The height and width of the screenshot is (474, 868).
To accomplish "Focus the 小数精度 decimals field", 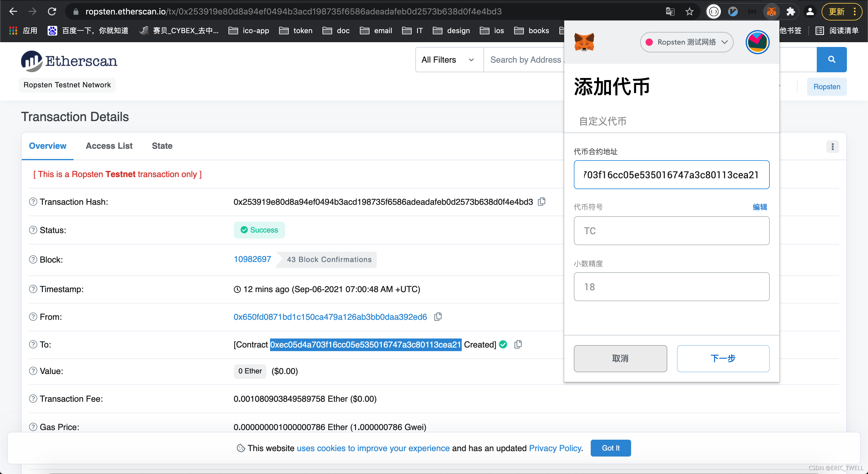I will coord(671,286).
